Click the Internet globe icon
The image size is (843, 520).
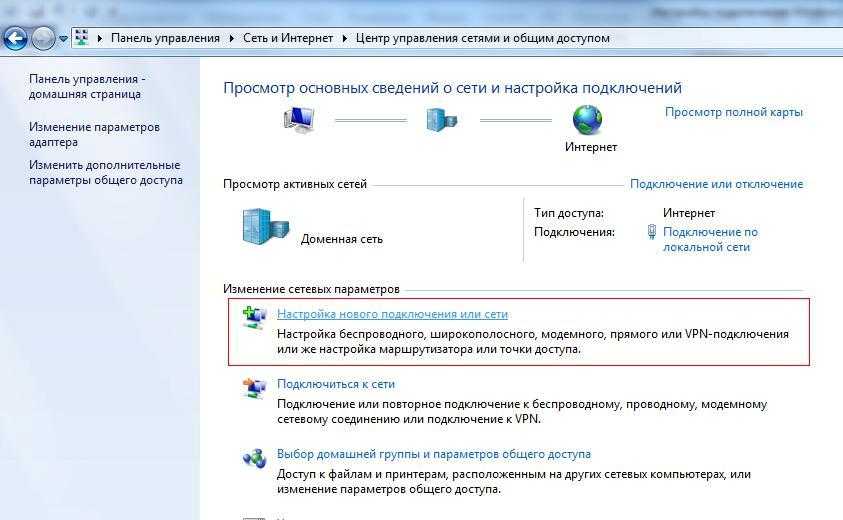coord(587,119)
